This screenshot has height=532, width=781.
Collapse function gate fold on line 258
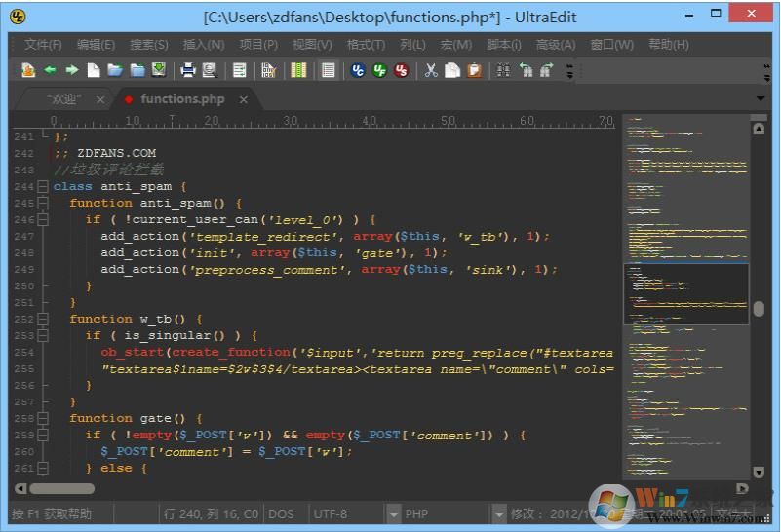pyautogui.click(x=42, y=418)
